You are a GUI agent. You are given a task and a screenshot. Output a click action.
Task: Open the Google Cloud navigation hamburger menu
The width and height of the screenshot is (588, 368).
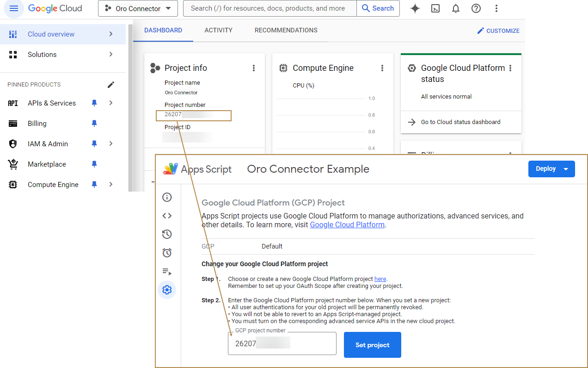tap(14, 8)
